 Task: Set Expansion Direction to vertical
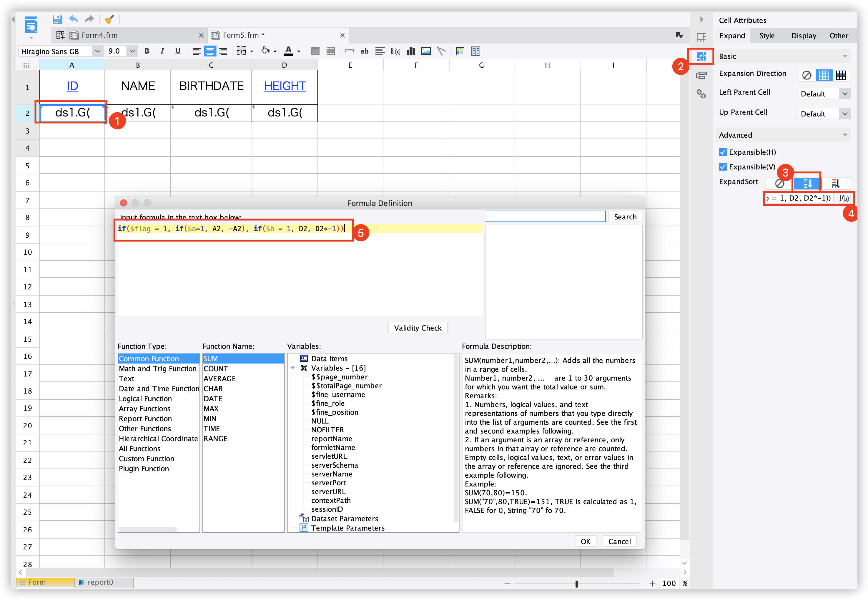(x=823, y=75)
